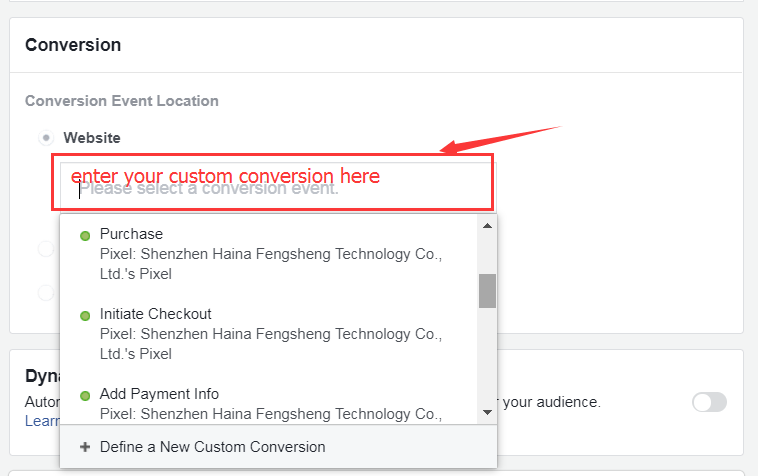758x476 pixels.
Task: Select the radio button just below Website
Action: point(46,248)
